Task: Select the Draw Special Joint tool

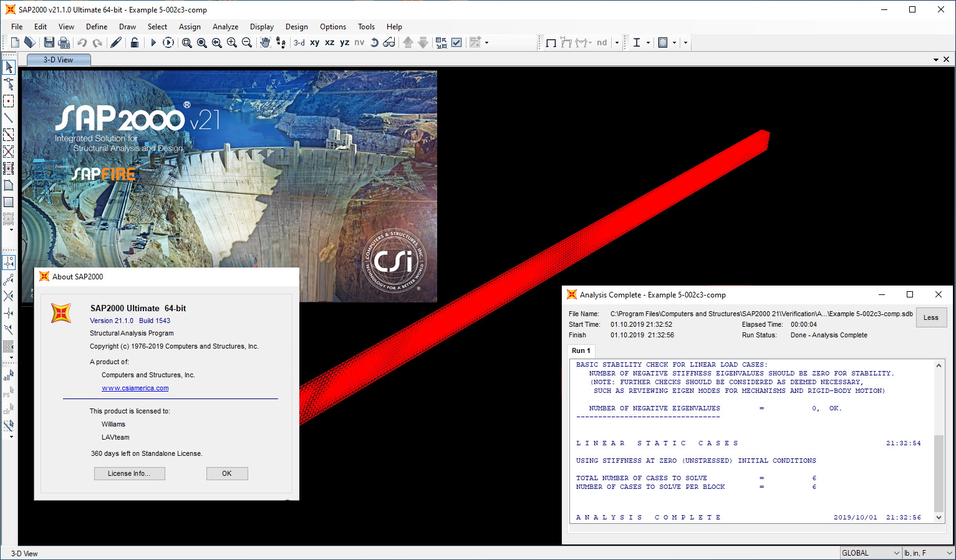Action: (x=9, y=100)
